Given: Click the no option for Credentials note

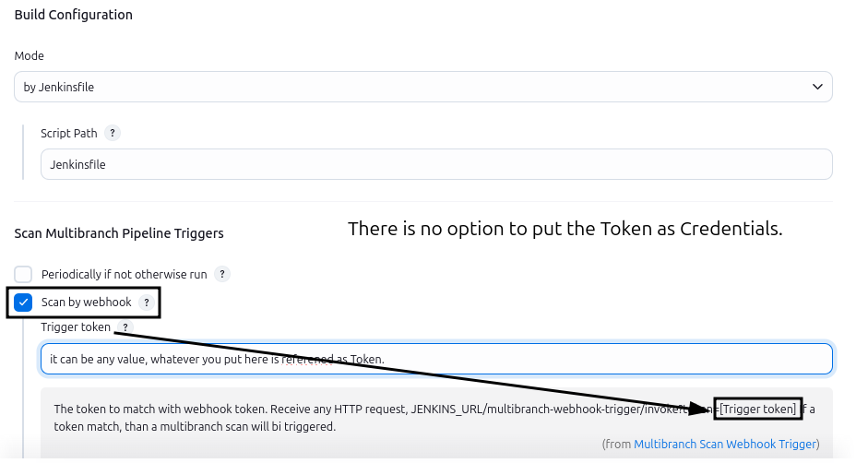Looking at the screenshot, I should pos(565,229).
